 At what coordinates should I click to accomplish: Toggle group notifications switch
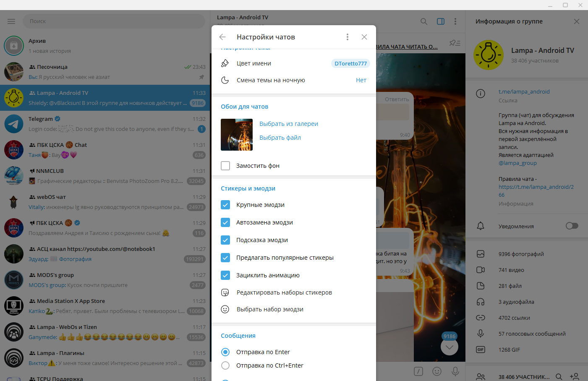coord(572,226)
